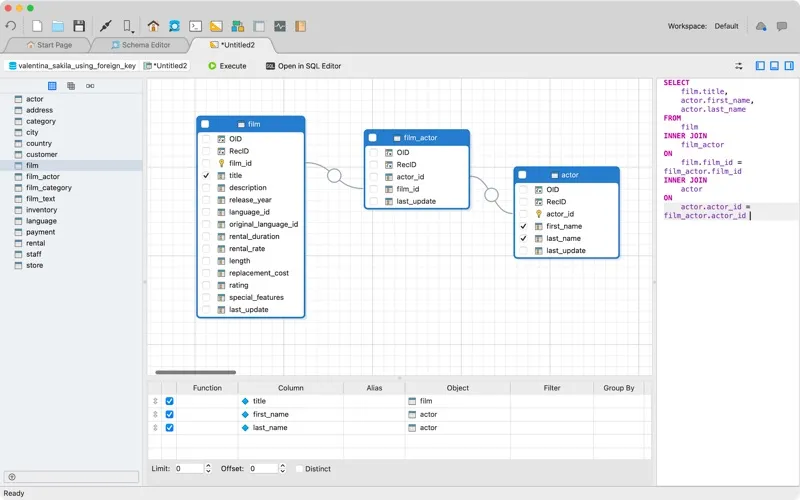The width and height of the screenshot is (800, 500).
Task: Toggle the right SQL panel icon
Action: click(x=789, y=66)
